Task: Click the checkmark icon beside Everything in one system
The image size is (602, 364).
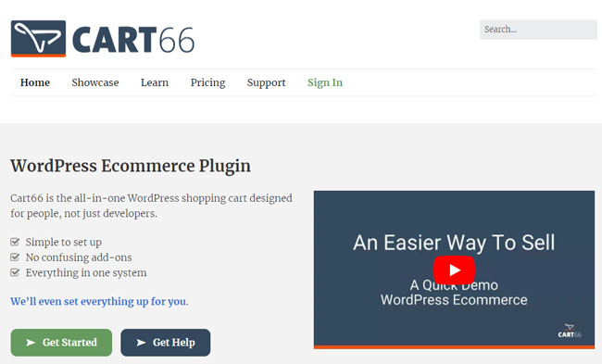Action: tap(15, 272)
